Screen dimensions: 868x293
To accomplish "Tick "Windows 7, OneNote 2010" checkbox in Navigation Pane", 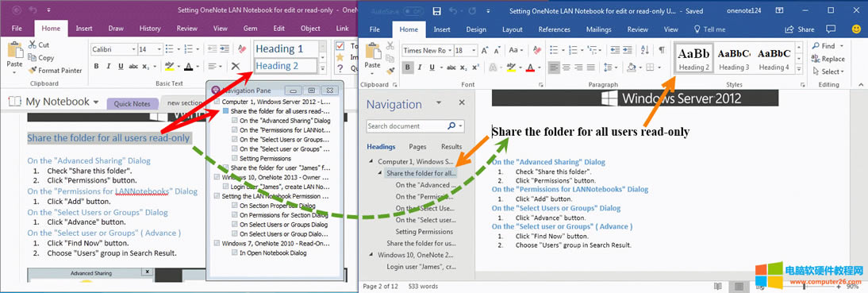I will 217,243.
